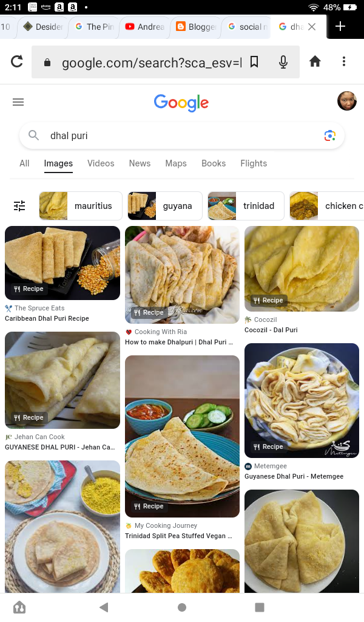Open Guyanese Dhal Puri Metemgee image

[x=302, y=400]
